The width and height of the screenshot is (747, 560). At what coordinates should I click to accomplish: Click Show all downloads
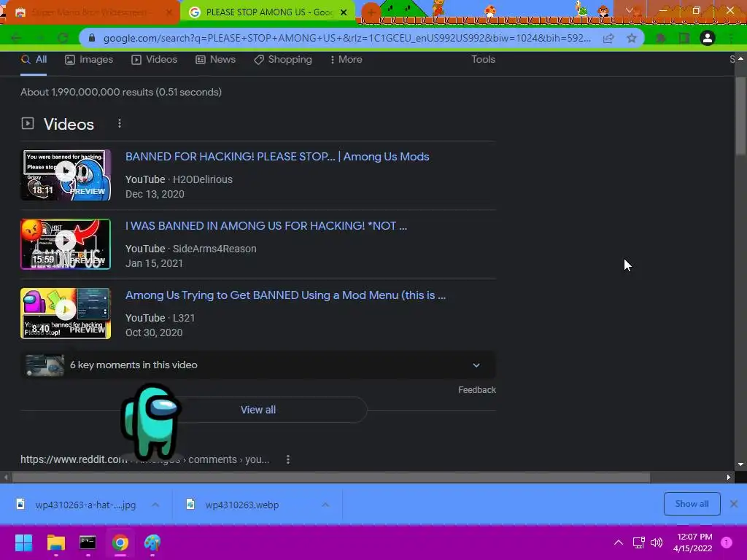[x=692, y=504]
